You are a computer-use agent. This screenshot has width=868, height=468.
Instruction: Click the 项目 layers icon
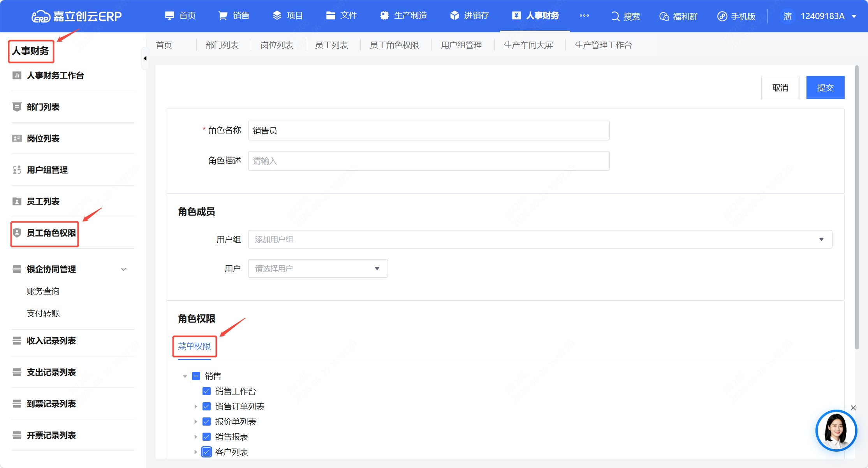pyautogui.click(x=277, y=16)
